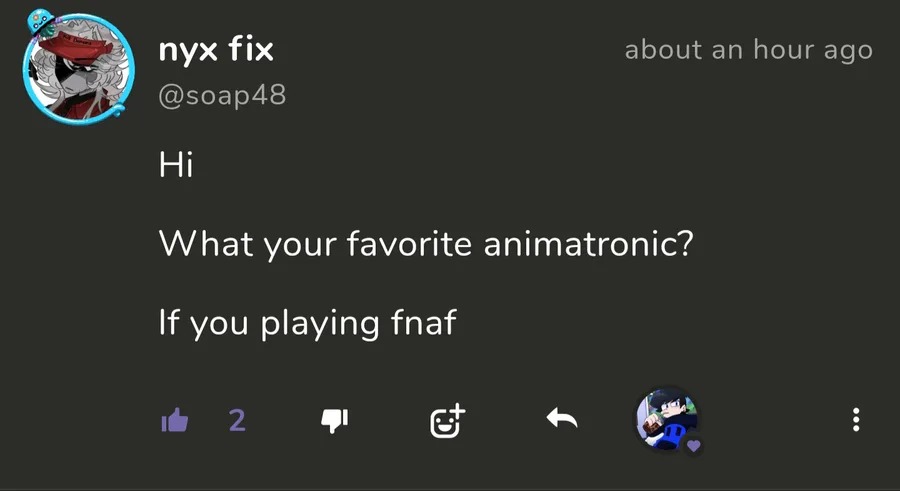Click the word 'favorite' in the question
Image resolution: width=900 pixels, height=491 pixels.
(x=408, y=244)
